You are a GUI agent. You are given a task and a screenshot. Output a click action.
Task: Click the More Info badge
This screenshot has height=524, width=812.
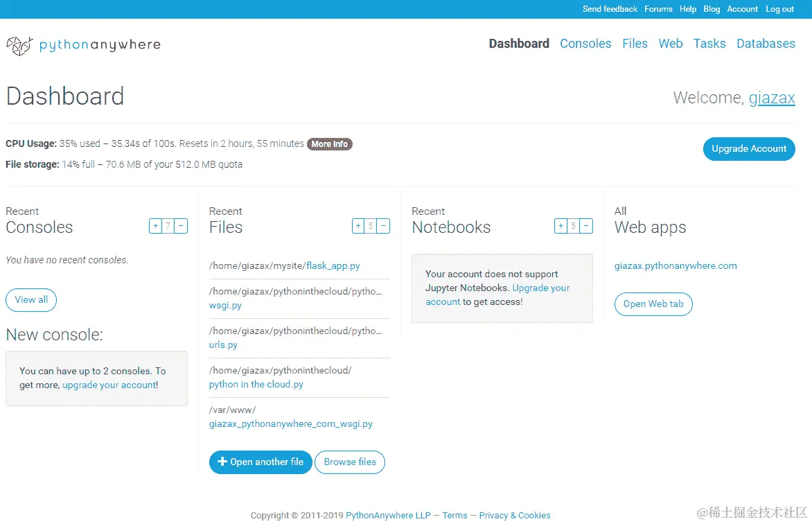pyautogui.click(x=329, y=144)
